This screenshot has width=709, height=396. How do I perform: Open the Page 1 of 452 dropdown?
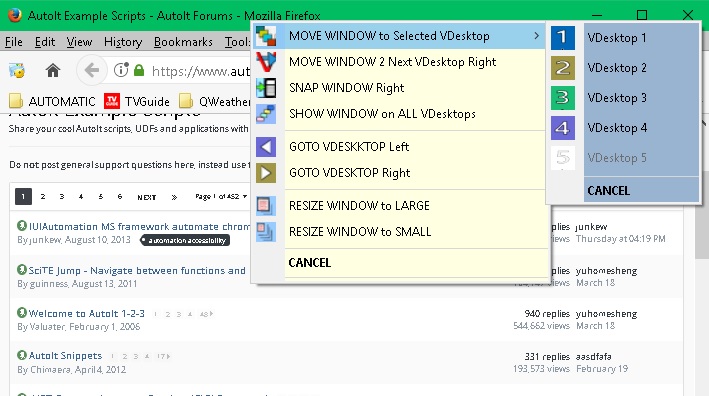(x=221, y=197)
